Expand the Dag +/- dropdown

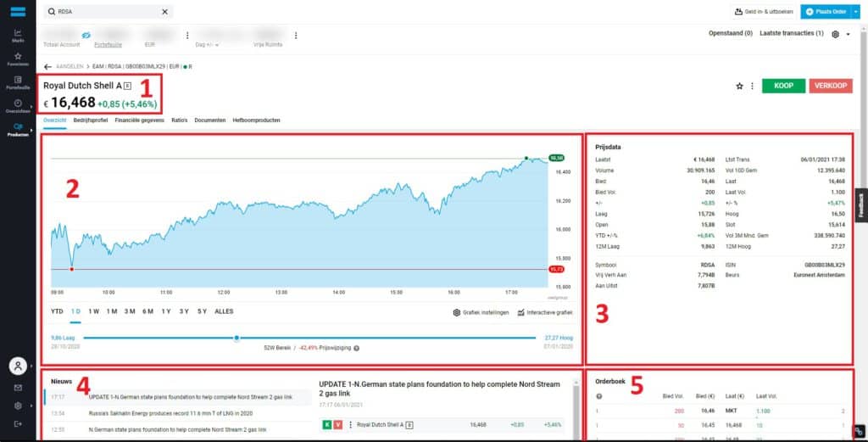216,45
